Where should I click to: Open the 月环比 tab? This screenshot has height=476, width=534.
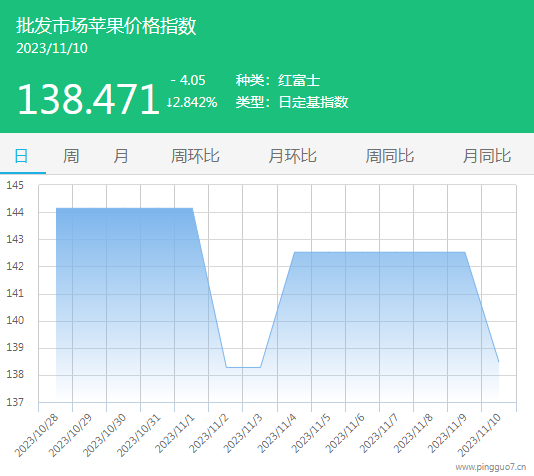coord(293,156)
